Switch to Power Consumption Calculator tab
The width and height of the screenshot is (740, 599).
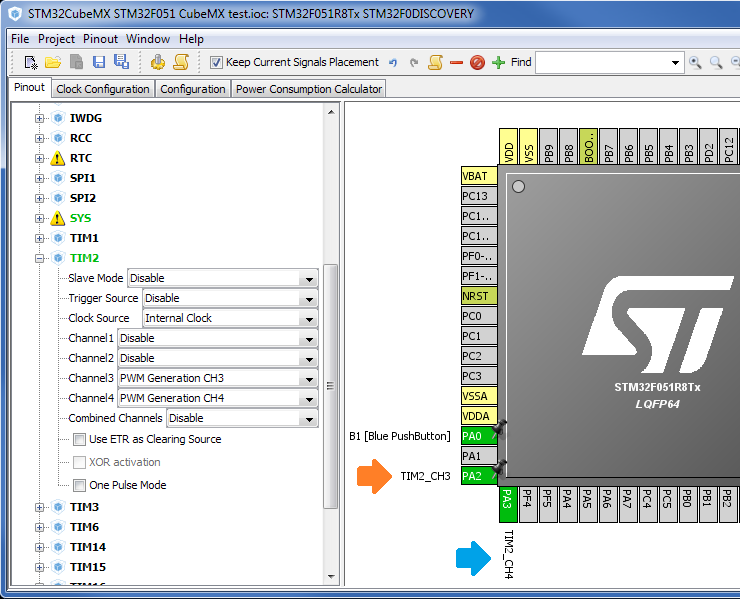[x=309, y=89]
